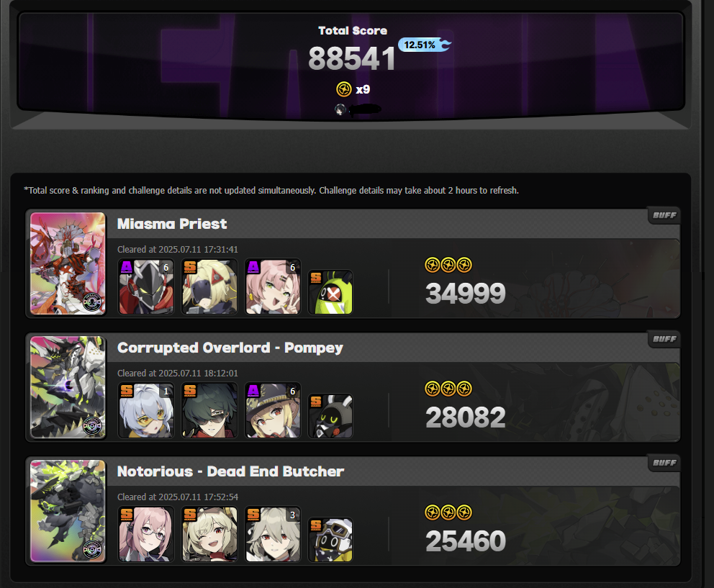Viewport: 714px width, 588px height.
Task: Select the white-haired agent with yellow visor
Action: [x=146, y=410]
